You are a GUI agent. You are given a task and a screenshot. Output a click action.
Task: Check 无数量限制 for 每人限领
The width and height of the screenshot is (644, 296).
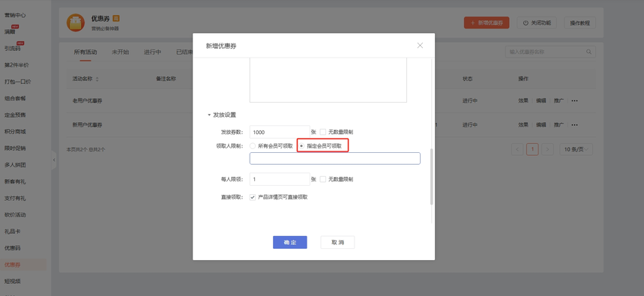point(323,179)
